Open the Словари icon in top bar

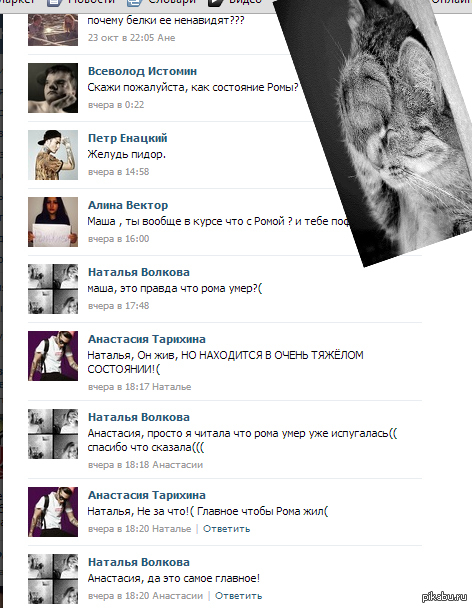pyautogui.click(x=134, y=3)
